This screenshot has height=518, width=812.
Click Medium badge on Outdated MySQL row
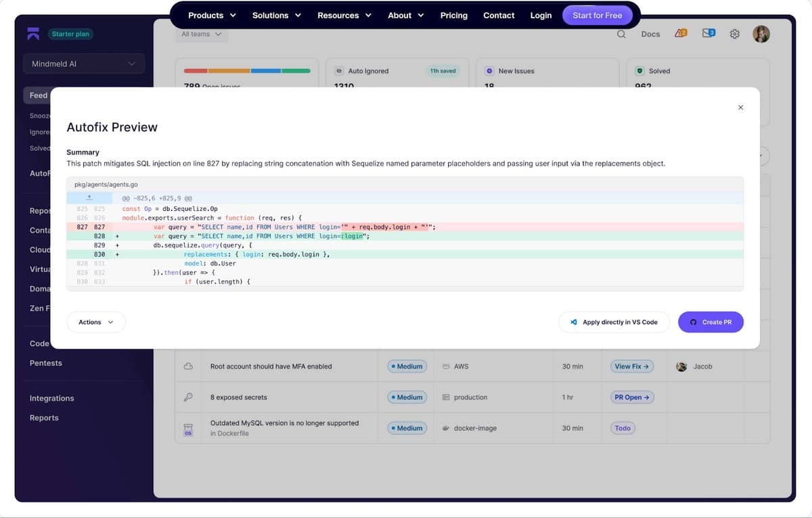pyautogui.click(x=407, y=428)
